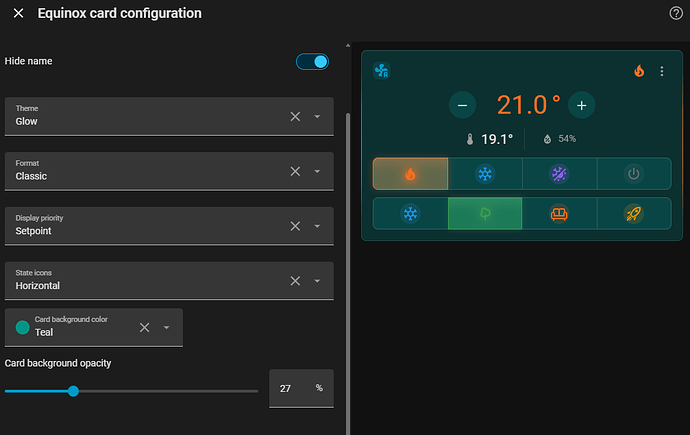The image size is (690, 435).
Task: Click the humidity droplet icon
Action: (547, 139)
